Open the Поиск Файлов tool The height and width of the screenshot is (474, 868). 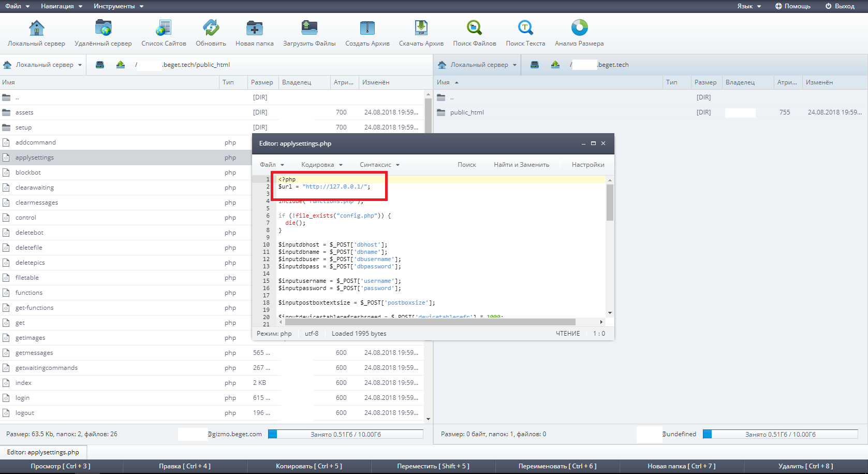pyautogui.click(x=474, y=28)
